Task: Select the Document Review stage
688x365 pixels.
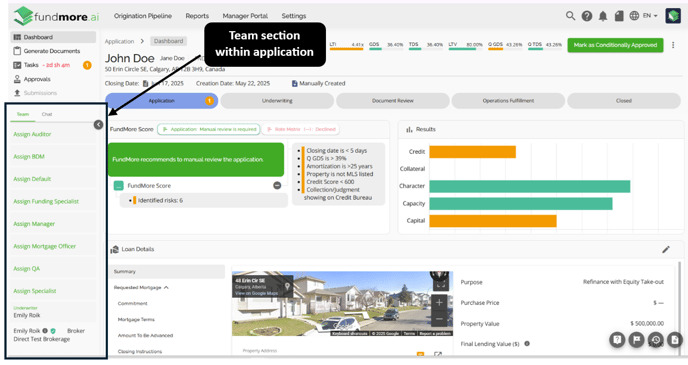Action: click(x=393, y=101)
